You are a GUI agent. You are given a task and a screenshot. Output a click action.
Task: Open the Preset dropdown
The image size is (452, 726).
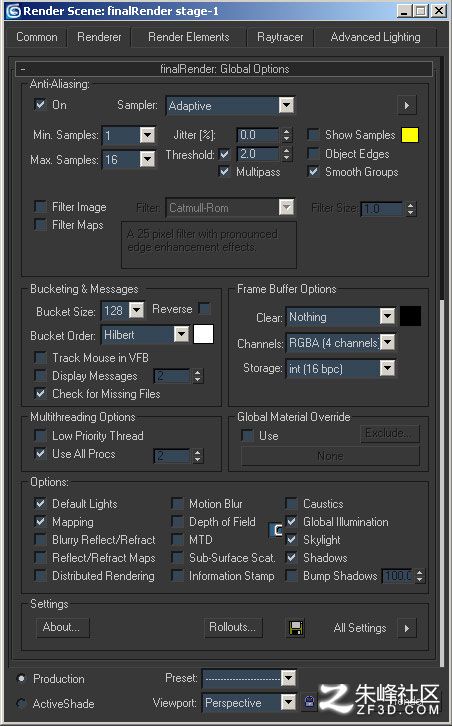[x=249, y=678]
